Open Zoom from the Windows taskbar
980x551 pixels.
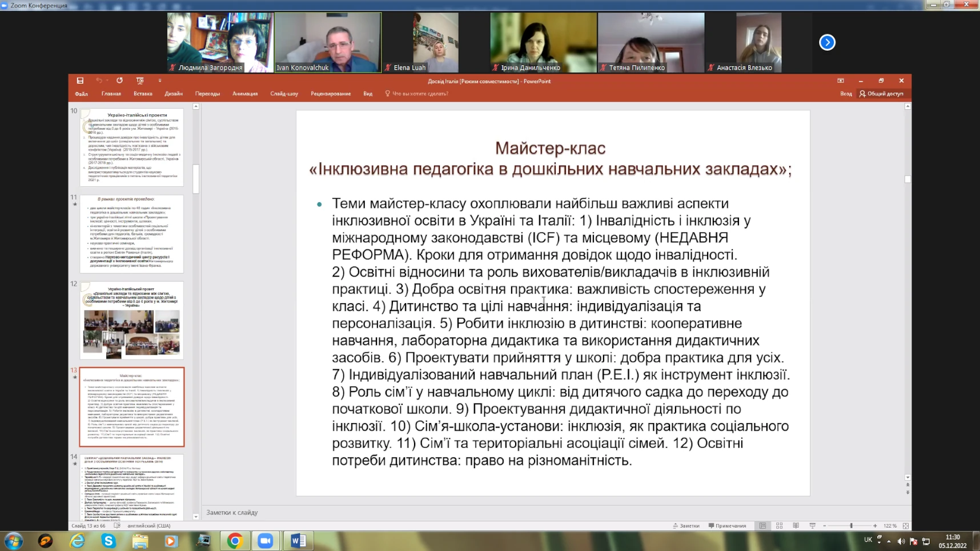[266, 541]
